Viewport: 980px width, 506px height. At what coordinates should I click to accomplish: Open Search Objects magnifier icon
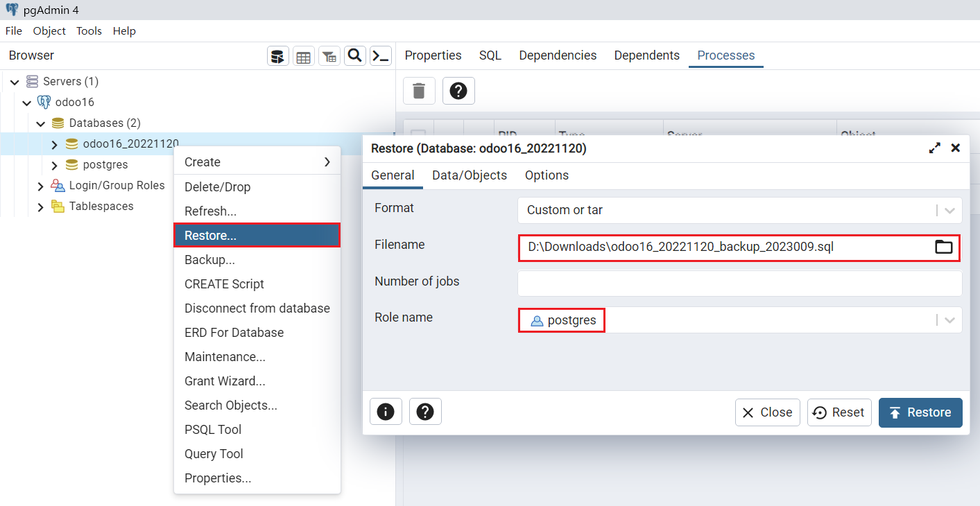tap(355, 56)
